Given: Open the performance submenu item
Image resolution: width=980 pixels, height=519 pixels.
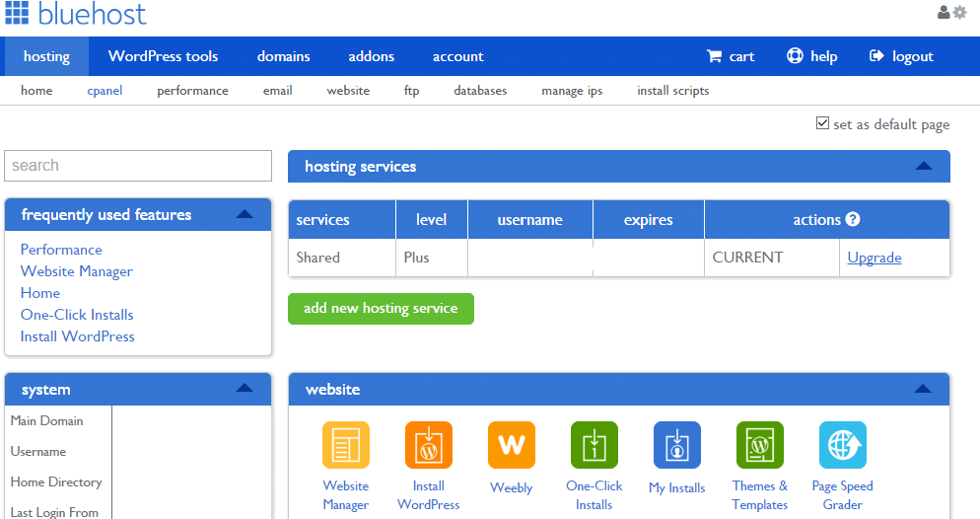Looking at the screenshot, I should [192, 91].
